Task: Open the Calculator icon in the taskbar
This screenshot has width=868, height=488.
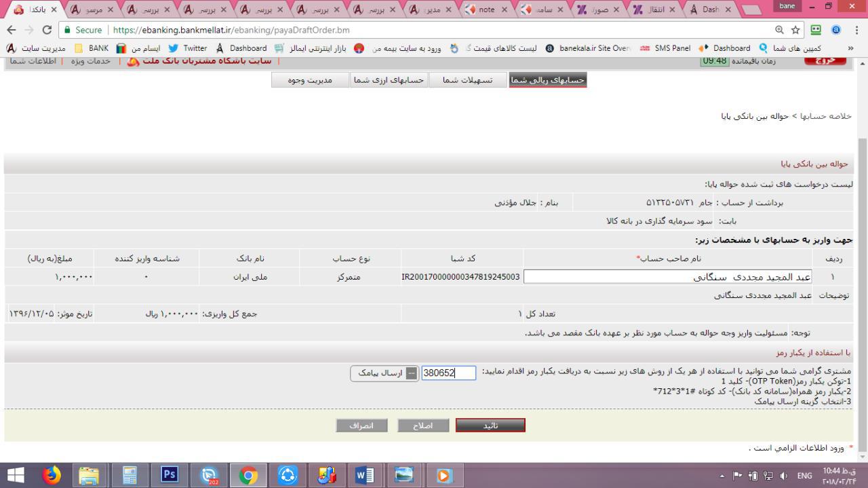Action: (130, 476)
